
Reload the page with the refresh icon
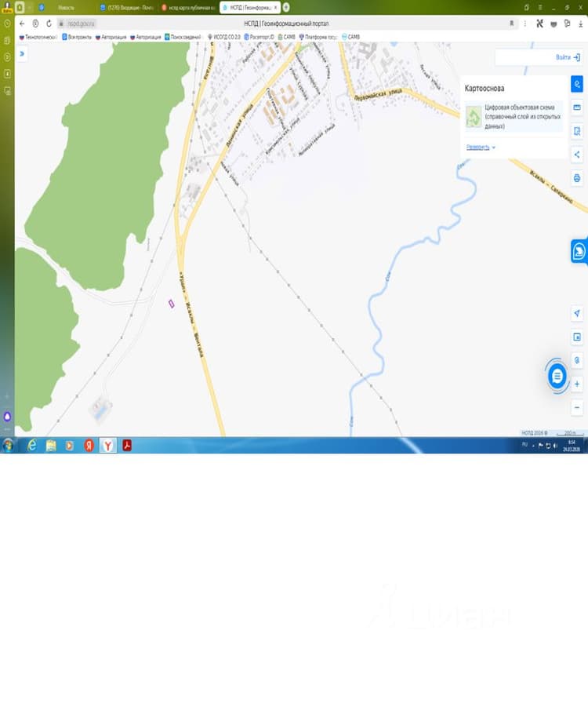(49, 24)
